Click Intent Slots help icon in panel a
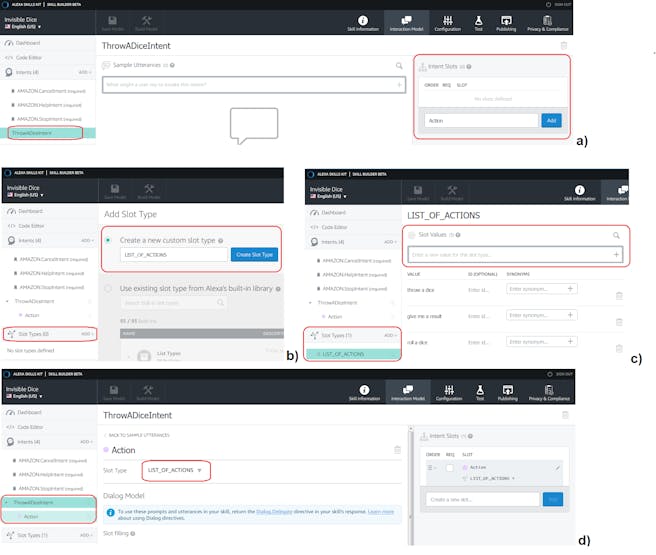The width and height of the screenshot is (656, 555). [x=469, y=67]
